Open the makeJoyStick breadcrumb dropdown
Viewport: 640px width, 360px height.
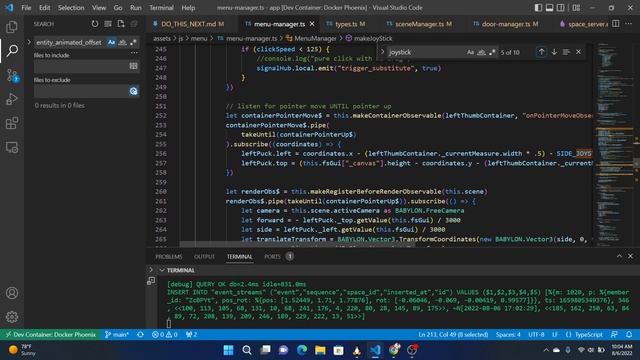pyautogui.click(x=369, y=38)
